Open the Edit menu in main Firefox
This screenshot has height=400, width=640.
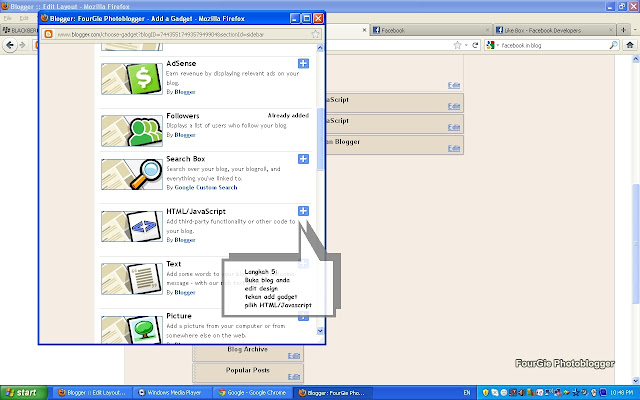point(24,18)
